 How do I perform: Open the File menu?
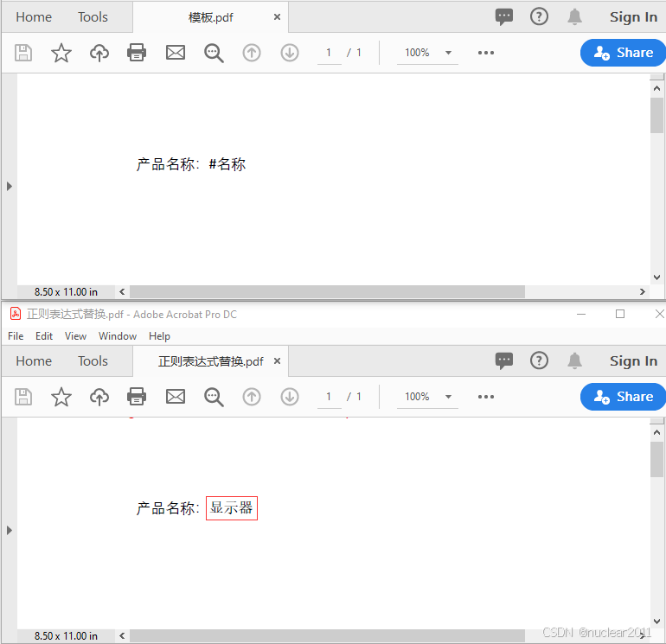point(16,335)
